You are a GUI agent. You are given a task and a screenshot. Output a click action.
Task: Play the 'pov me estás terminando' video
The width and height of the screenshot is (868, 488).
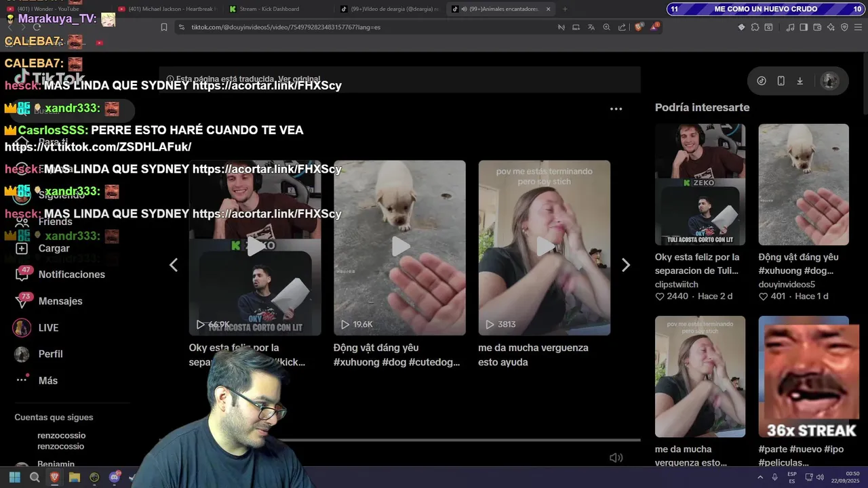(544, 247)
